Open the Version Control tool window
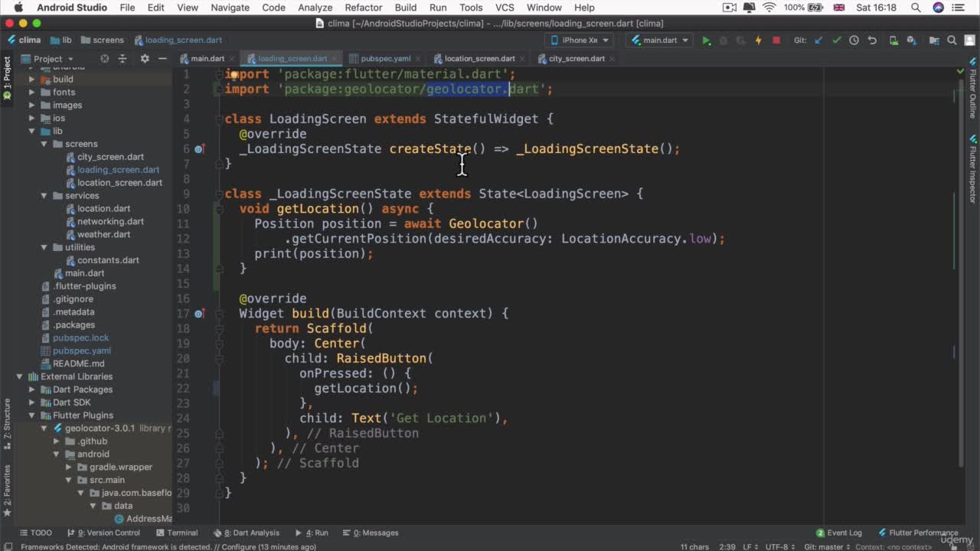Viewport: 980px width, 551px height. (x=103, y=533)
